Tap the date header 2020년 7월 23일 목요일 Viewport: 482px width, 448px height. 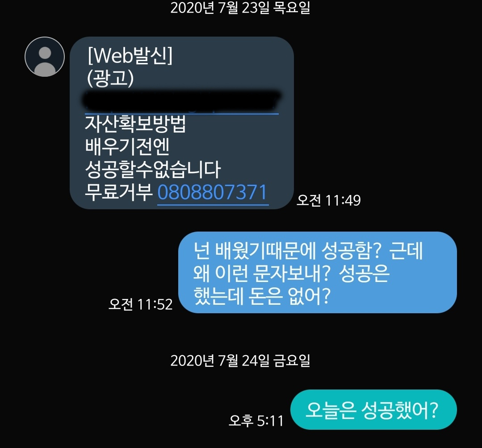(x=240, y=8)
